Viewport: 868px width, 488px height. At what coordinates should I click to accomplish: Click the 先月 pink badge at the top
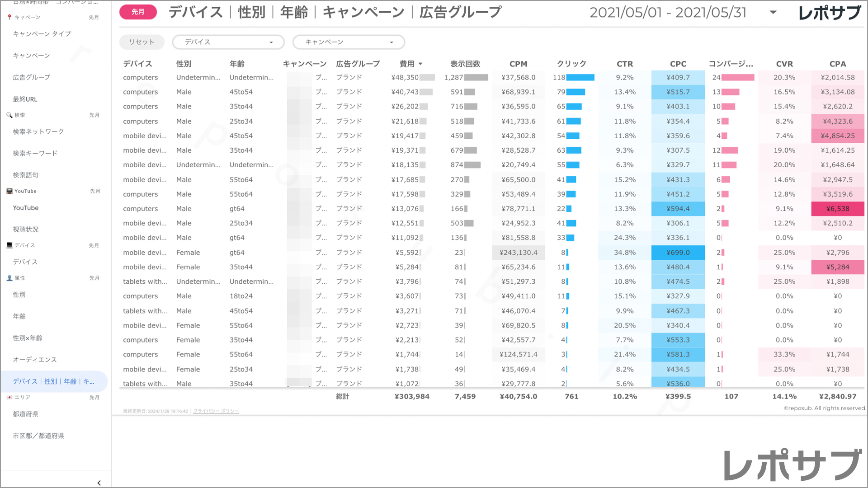point(138,12)
